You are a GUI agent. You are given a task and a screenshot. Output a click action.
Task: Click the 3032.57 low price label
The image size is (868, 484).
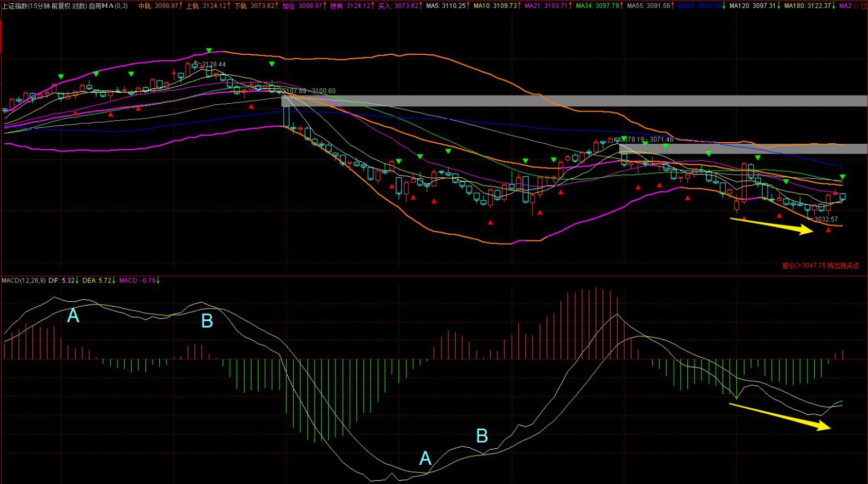click(x=826, y=220)
